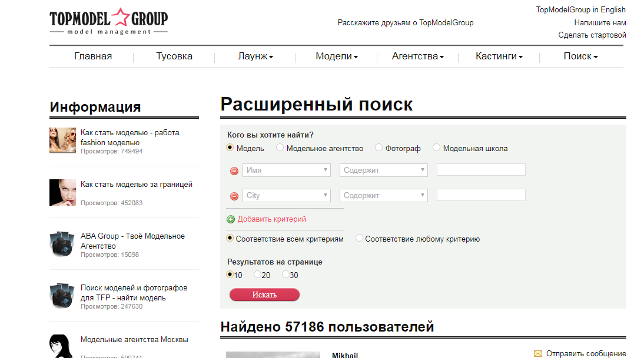Open the Имя field dropdown
This screenshot has width=644, height=358.
click(x=287, y=170)
